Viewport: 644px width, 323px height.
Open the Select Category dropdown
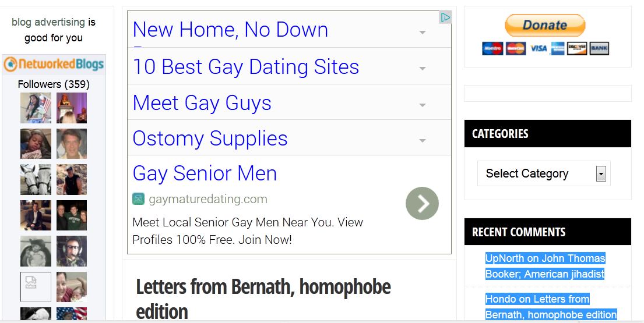point(544,173)
